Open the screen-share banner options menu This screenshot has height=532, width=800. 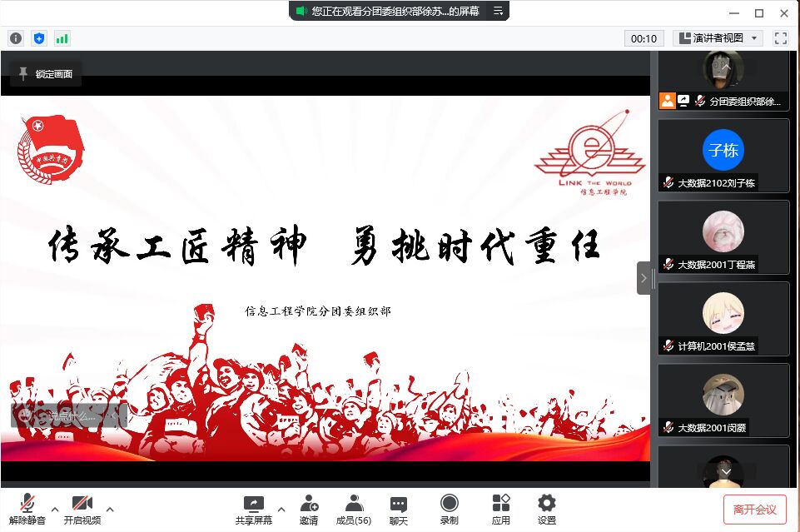coord(498,11)
